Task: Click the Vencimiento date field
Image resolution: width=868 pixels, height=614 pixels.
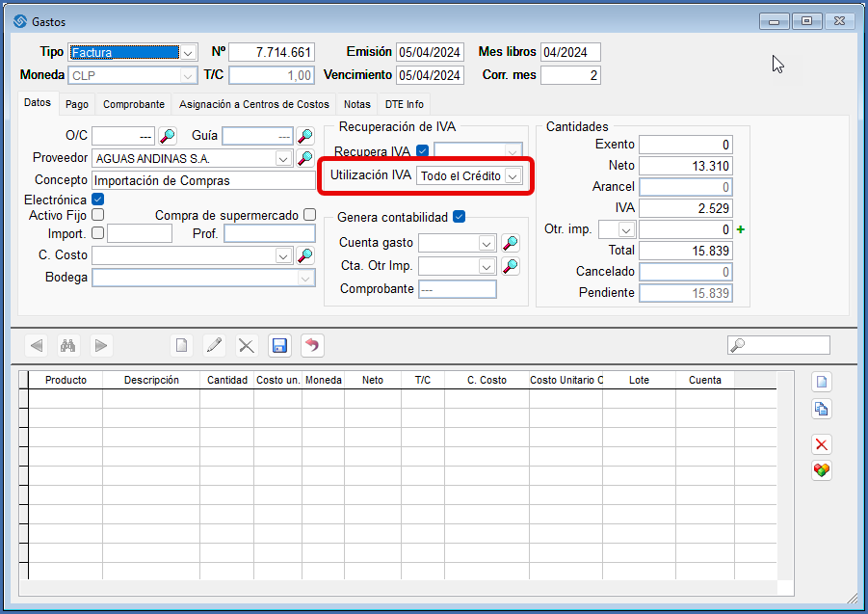Action: point(430,75)
